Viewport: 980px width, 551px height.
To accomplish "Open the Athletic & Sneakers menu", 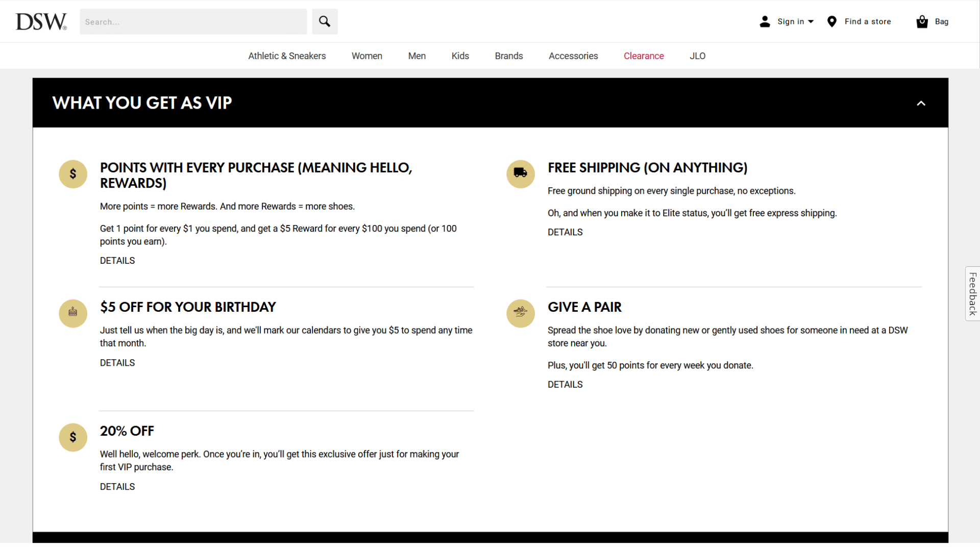I will point(287,56).
